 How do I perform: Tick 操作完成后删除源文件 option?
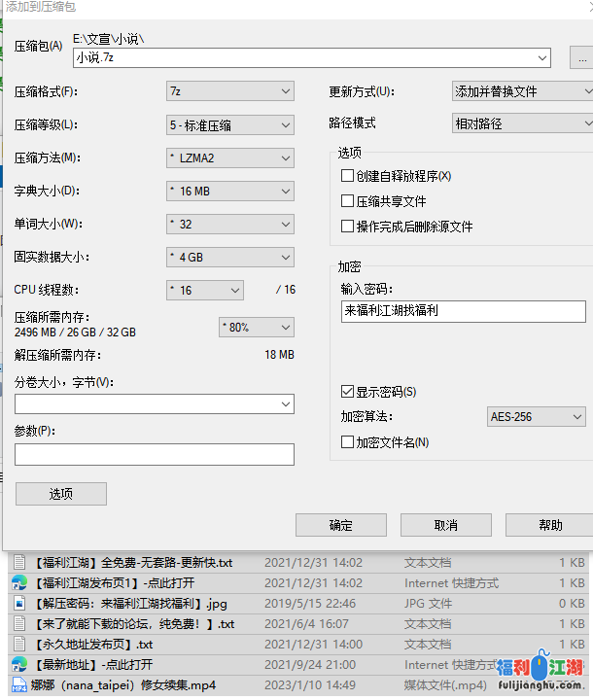(347, 227)
